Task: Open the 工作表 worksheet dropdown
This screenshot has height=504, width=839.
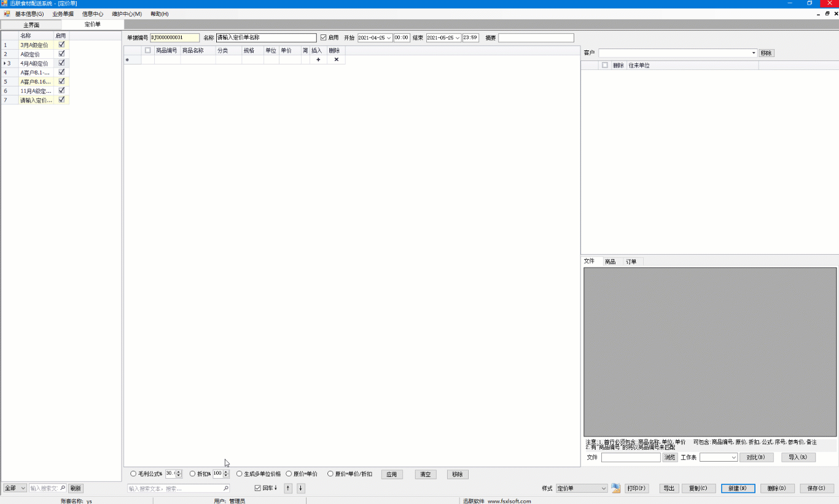Action: [x=733, y=457]
